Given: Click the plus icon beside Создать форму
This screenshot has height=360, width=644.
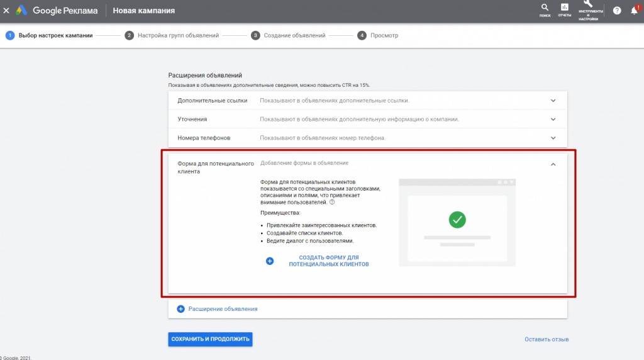Looking at the screenshot, I should pos(270,261).
